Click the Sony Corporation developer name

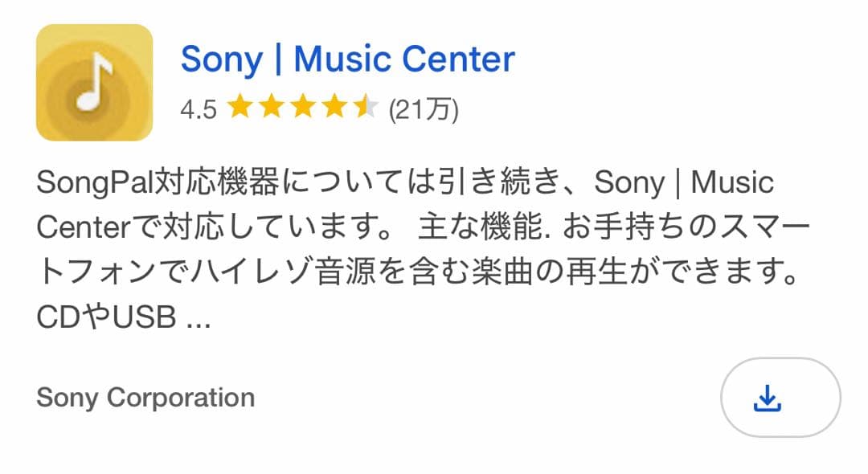tap(145, 398)
